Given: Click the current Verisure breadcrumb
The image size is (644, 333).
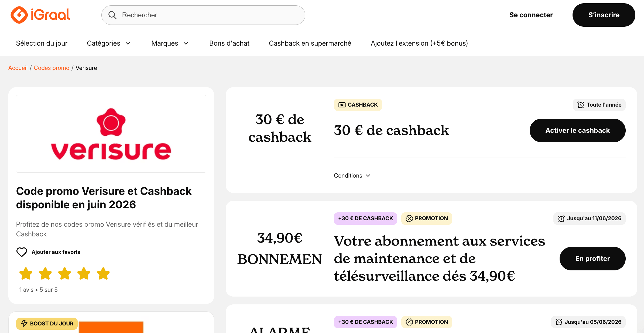Looking at the screenshot, I should [86, 68].
